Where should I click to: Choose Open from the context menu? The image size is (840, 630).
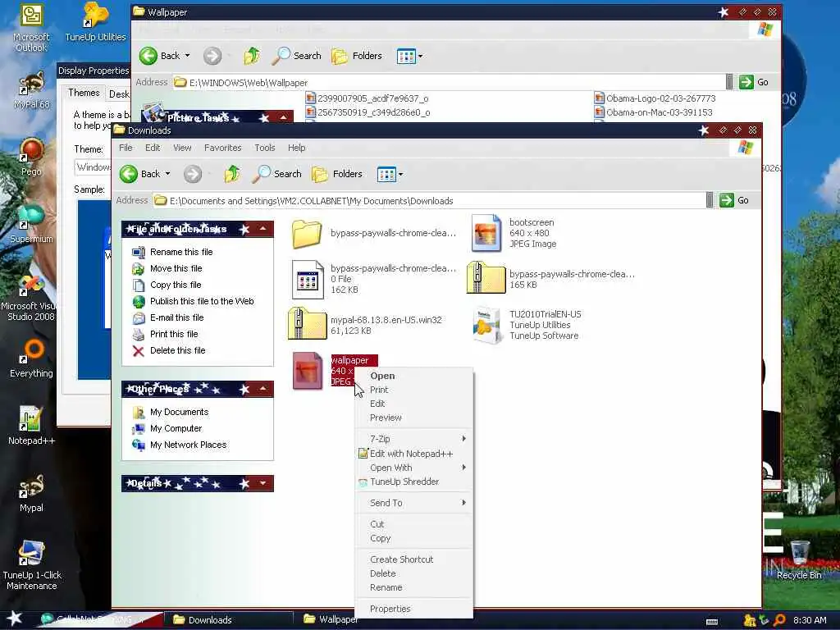(x=413, y=376)
